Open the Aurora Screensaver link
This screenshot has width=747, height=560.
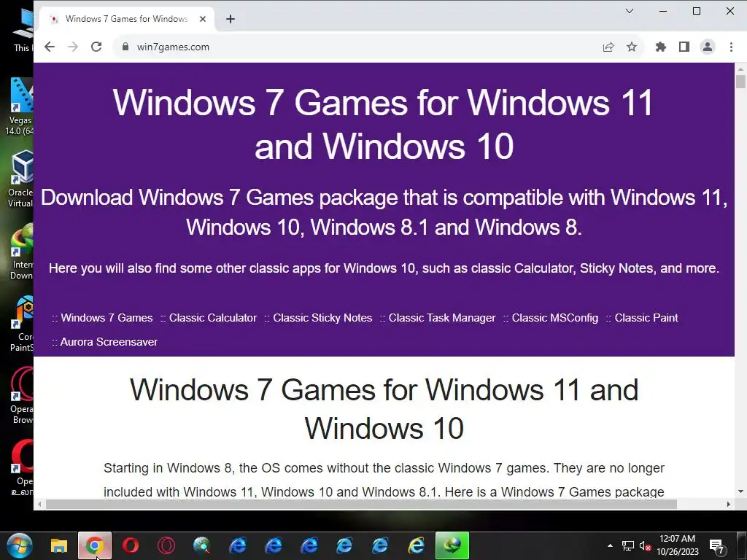(109, 342)
